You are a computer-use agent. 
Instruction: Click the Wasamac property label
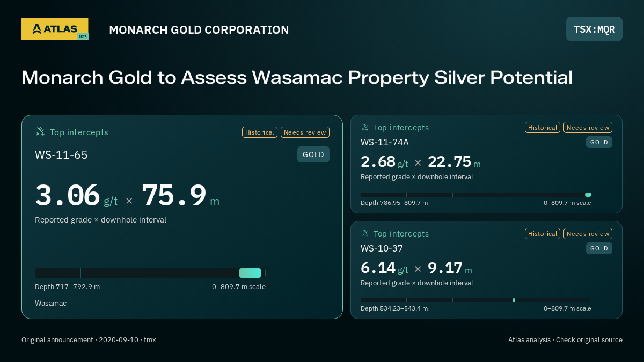[50, 304]
